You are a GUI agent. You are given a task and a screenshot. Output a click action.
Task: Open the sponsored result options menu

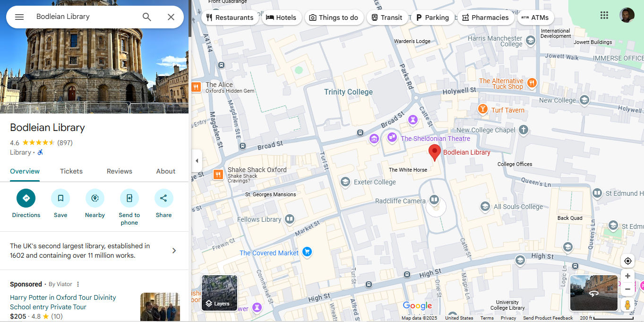point(77,284)
